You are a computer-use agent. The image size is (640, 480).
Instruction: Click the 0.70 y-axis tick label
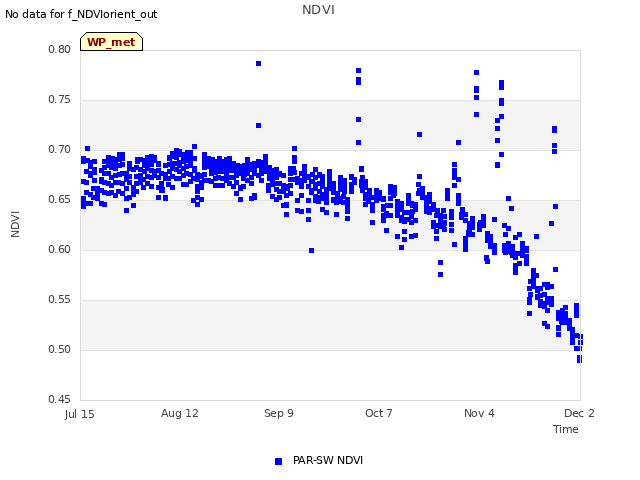tap(60, 149)
